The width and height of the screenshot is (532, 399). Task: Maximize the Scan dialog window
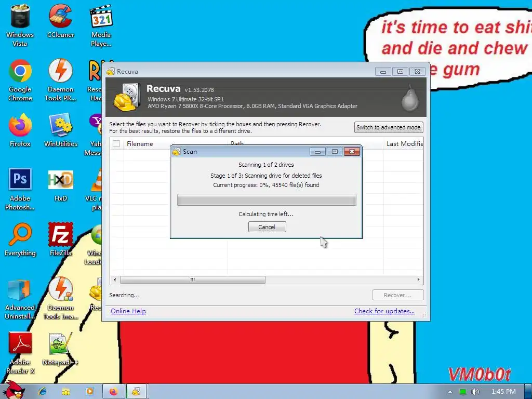pyautogui.click(x=335, y=151)
